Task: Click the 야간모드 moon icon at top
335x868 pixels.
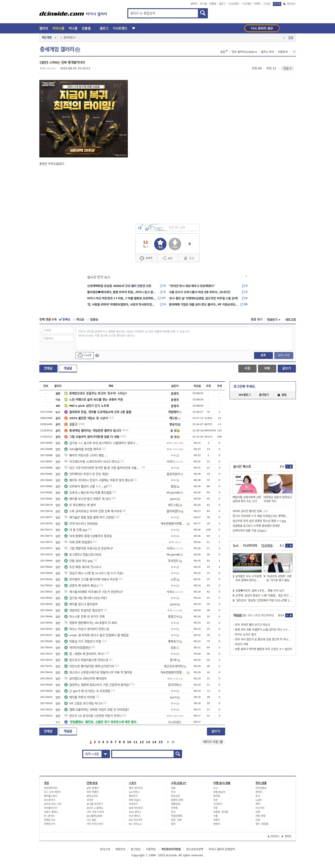Action: [285, 4]
